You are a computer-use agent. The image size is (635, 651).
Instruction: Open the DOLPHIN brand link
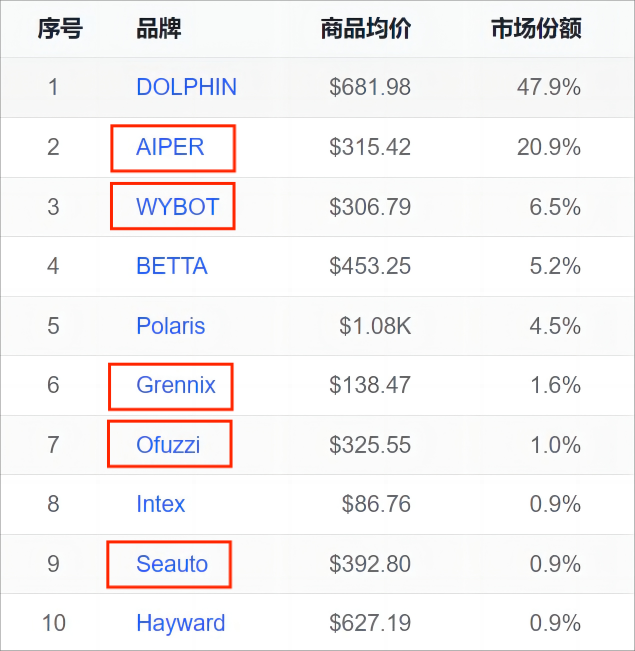pos(186,87)
